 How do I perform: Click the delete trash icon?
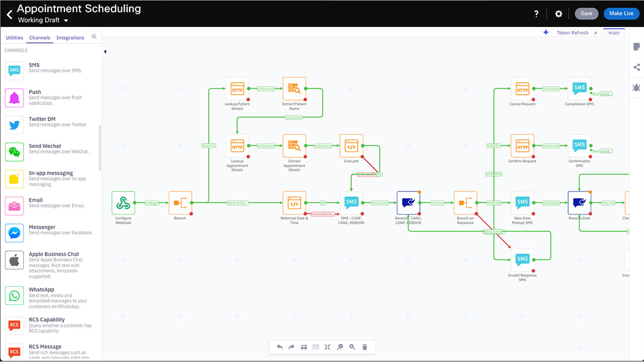pyautogui.click(x=365, y=347)
